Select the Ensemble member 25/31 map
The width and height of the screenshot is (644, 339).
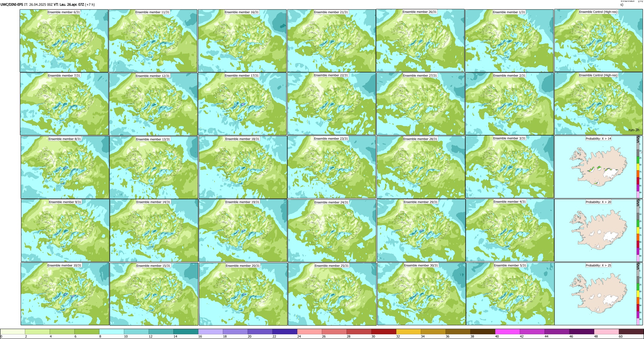[x=332, y=294]
